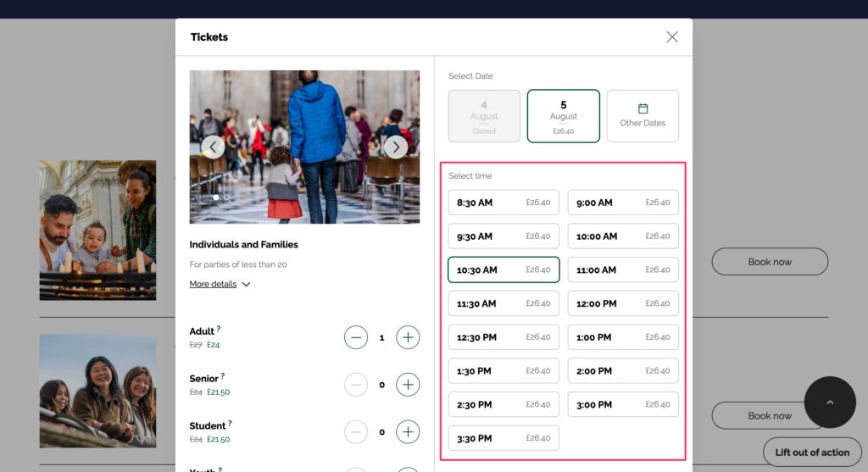Click 'For parties of less than 20' text

point(238,264)
